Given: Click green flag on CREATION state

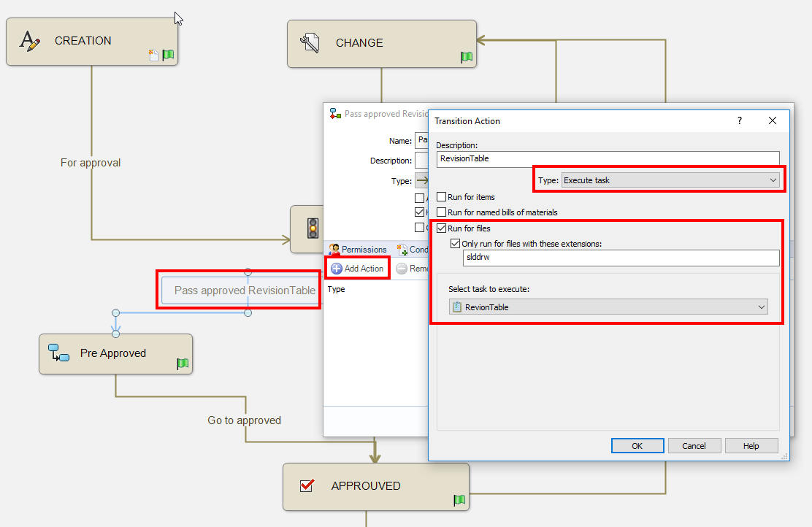Looking at the screenshot, I should point(168,55).
